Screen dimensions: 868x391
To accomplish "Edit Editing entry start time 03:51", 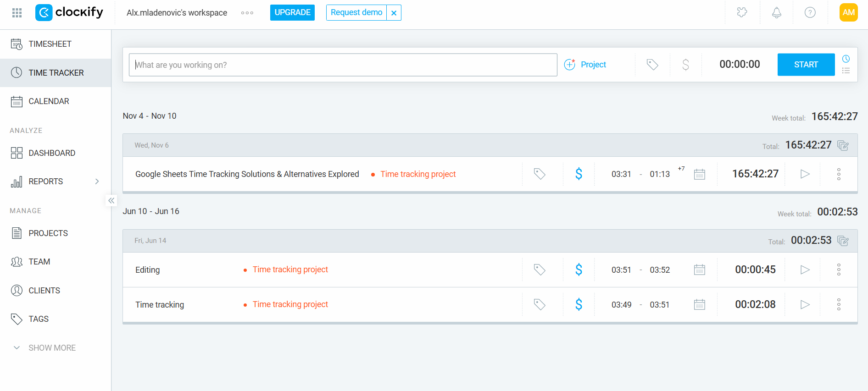I will point(621,270).
